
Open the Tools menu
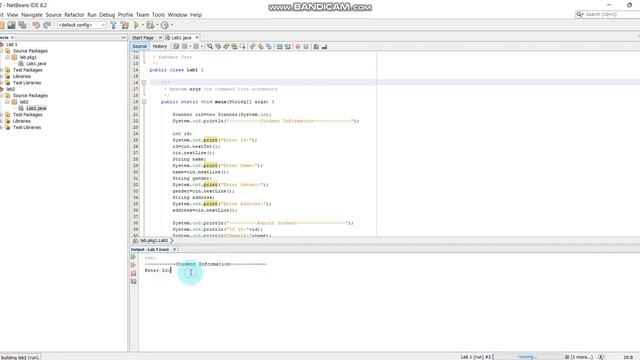coord(158,15)
